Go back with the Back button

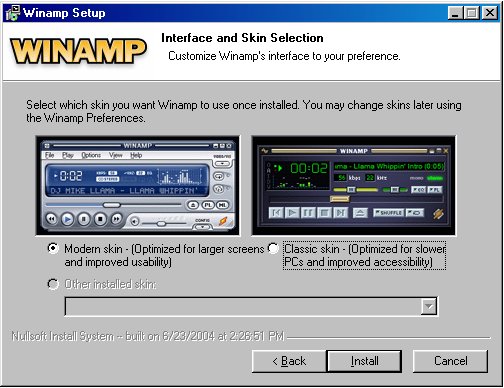289,361
